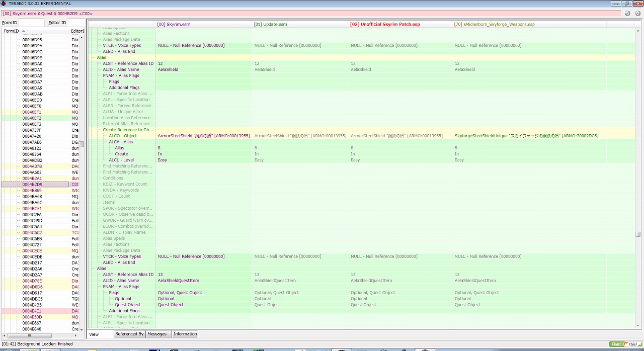Focus the FormID search field

click(31, 23)
